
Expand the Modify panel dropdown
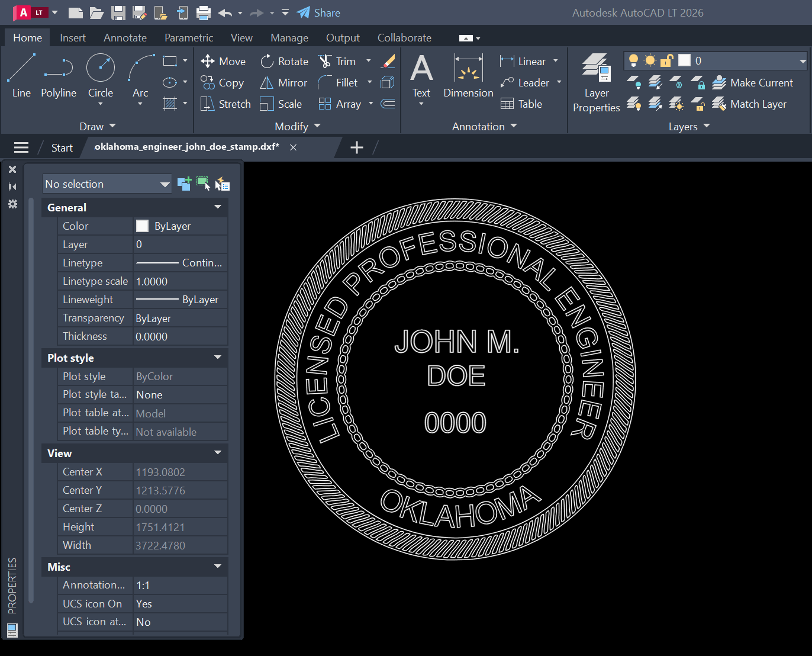pos(298,126)
